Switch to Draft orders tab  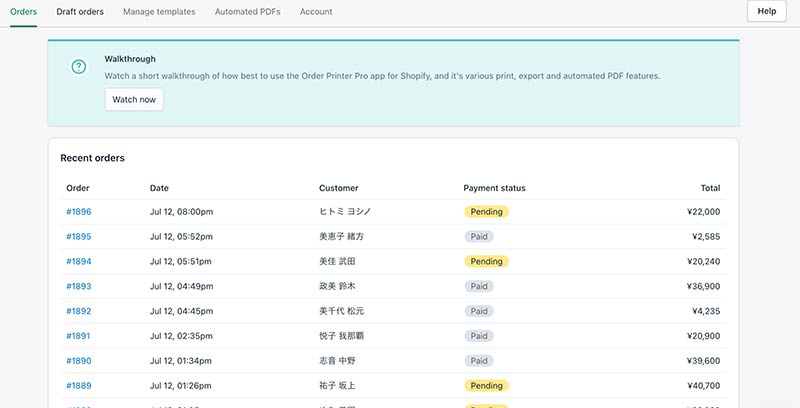[80, 12]
